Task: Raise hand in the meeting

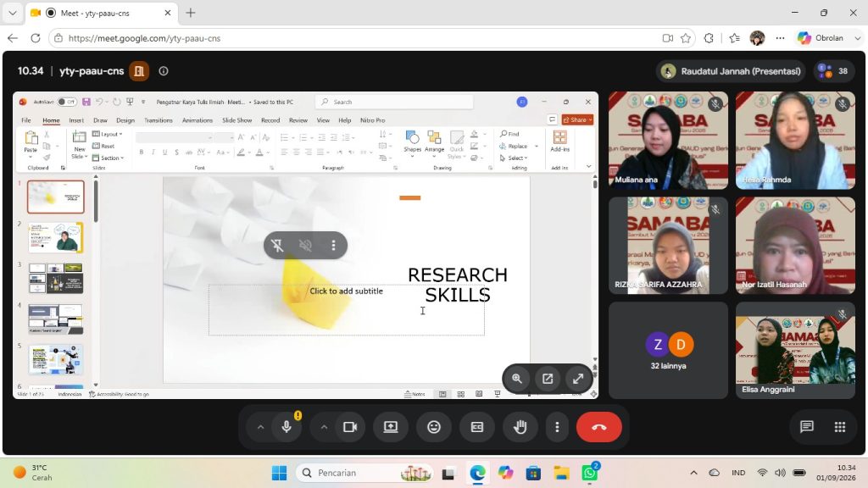Action: point(520,427)
